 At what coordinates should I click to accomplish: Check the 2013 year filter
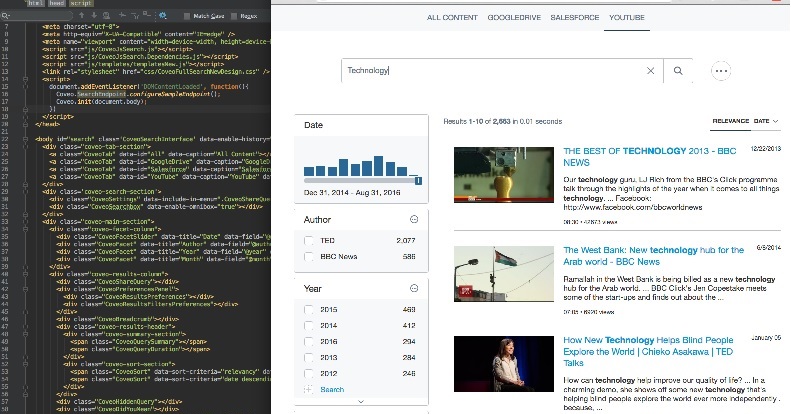click(x=309, y=358)
